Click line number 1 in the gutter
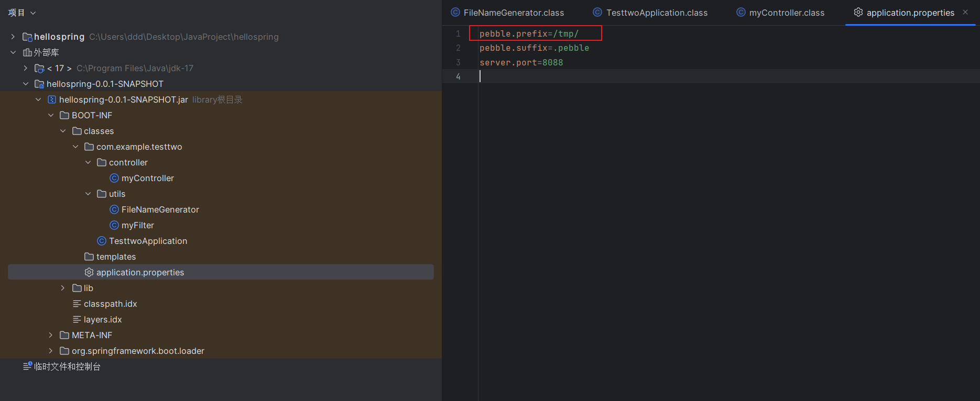This screenshot has width=980, height=401. coord(458,34)
